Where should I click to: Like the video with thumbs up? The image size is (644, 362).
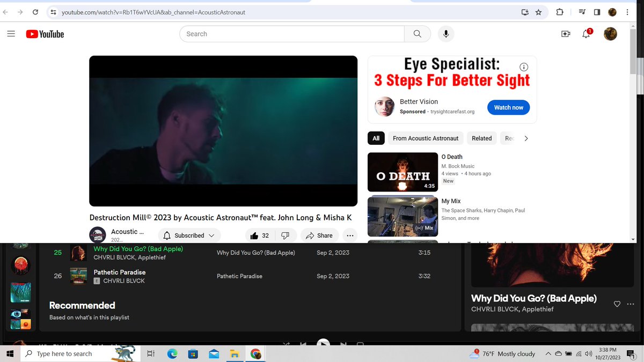point(260,235)
